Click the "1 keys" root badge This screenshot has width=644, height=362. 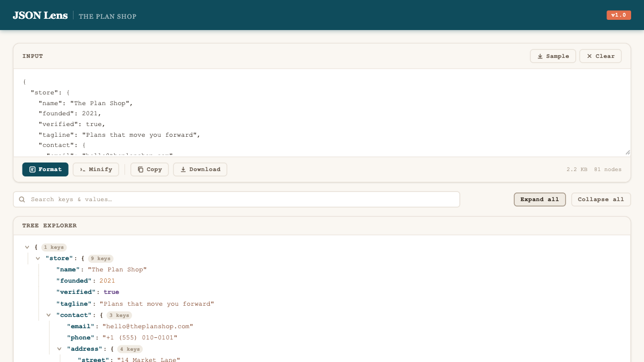coord(54,247)
